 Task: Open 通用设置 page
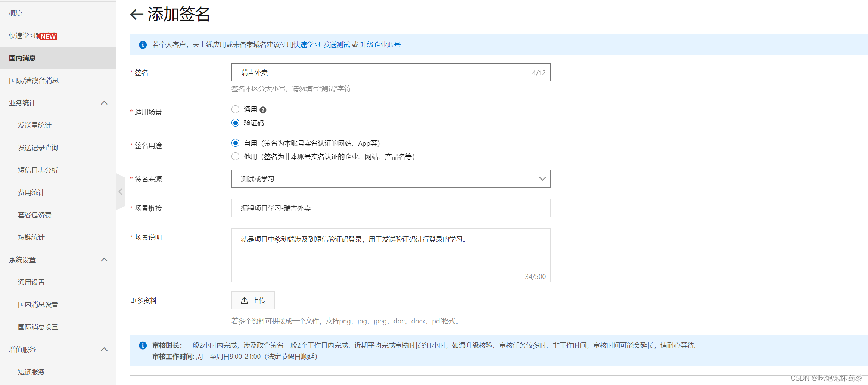pos(31,282)
